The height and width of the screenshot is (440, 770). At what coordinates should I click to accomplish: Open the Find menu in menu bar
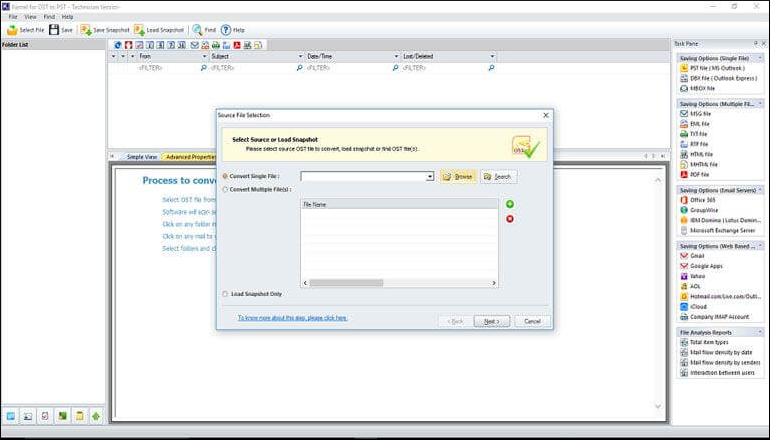pos(49,17)
